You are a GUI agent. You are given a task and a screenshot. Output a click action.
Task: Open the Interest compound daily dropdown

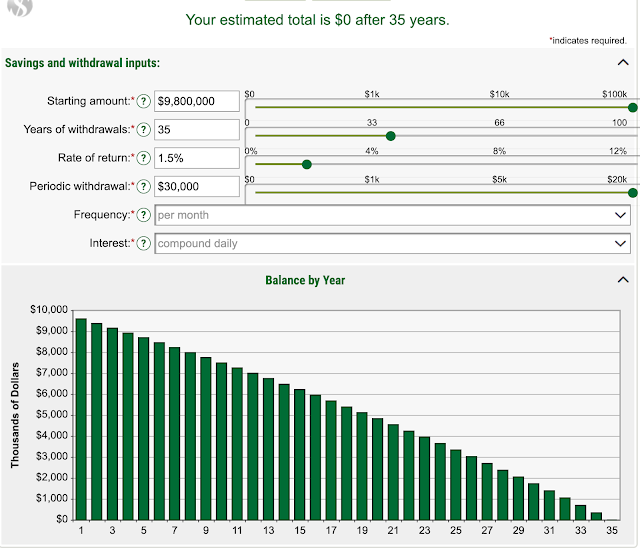coord(393,244)
